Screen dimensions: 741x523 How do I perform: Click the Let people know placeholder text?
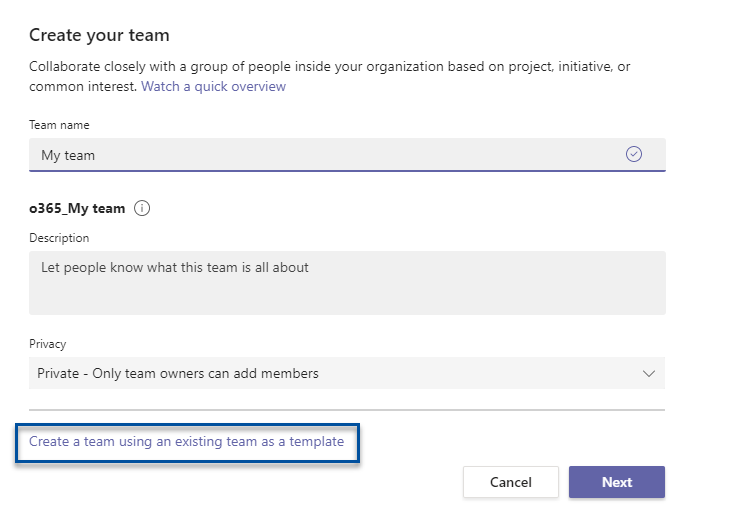point(175,267)
